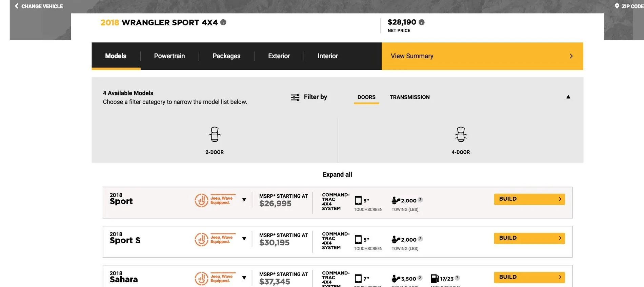Expand the 2018 Sport model details arrow
This screenshot has width=644, height=287.
click(244, 200)
